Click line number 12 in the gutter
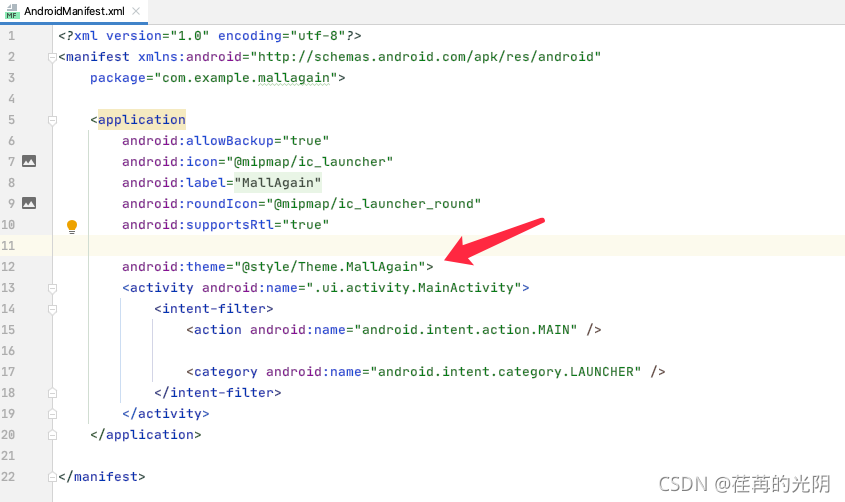Viewport: 845px width, 502px height. [x=8, y=267]
